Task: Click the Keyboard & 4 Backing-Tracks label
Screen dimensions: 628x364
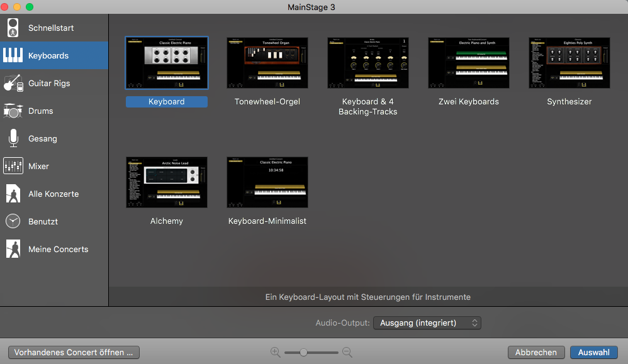Action: 368,106
